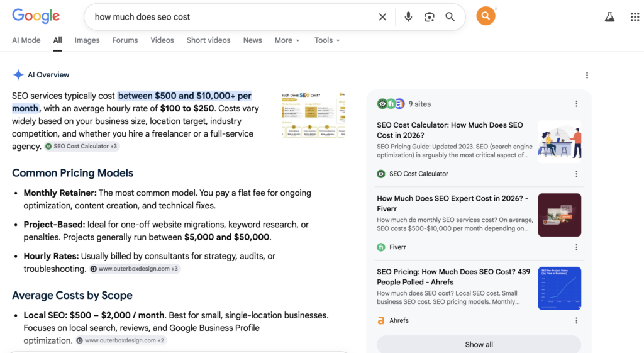Open 'How Much Does SEO Expert Cost' Fiverr link
Viewport: 644px width, 353px height.
(x=453, y=203)
